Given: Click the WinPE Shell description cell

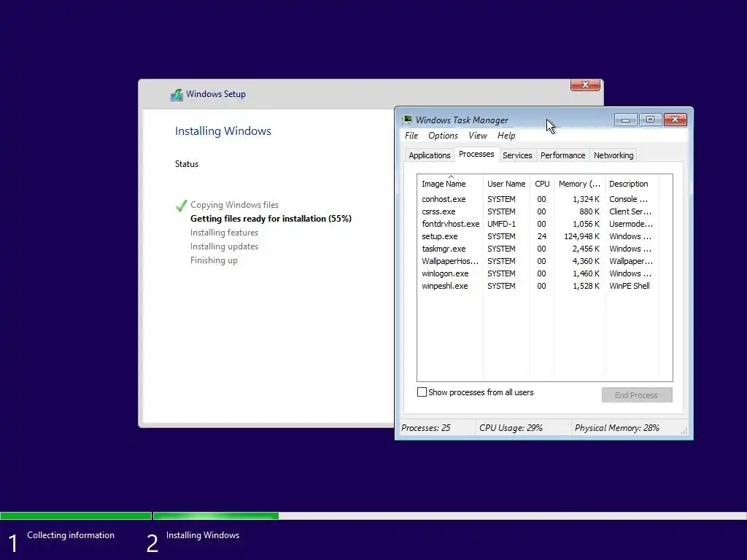Looking at the screenshot, I should tap(630, 286).
